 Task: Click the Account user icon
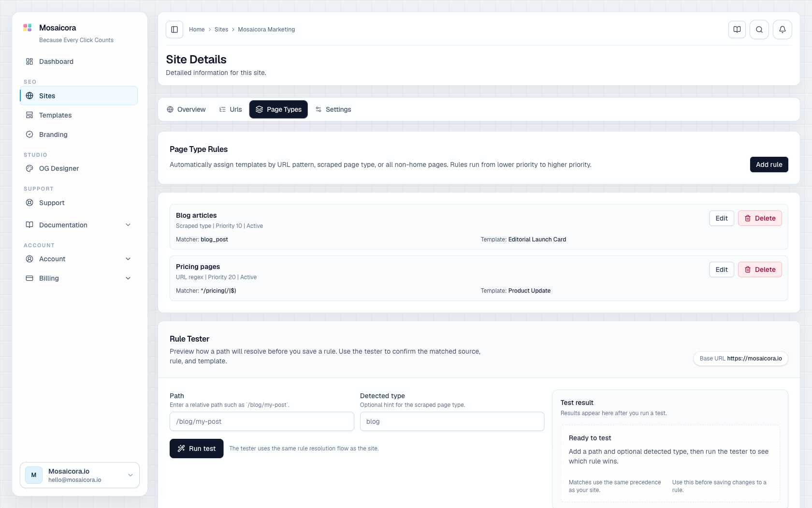[29, 259]
